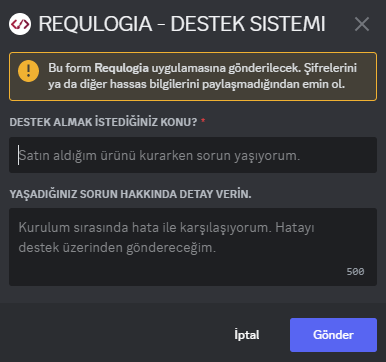The width and height of the screenshot is (386, 362).
Task: Click the REQULOGIA - DESTEK SISTEMI title
Action: (182, 24)
